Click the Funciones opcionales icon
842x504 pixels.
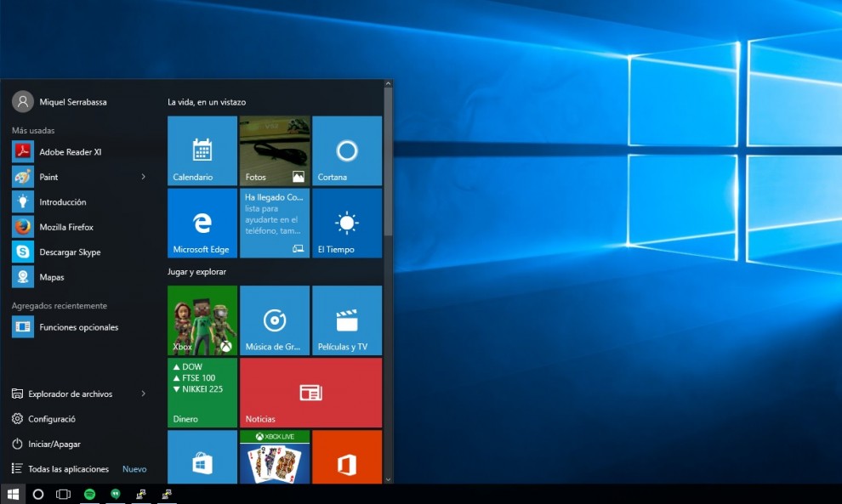click(23, 327)
